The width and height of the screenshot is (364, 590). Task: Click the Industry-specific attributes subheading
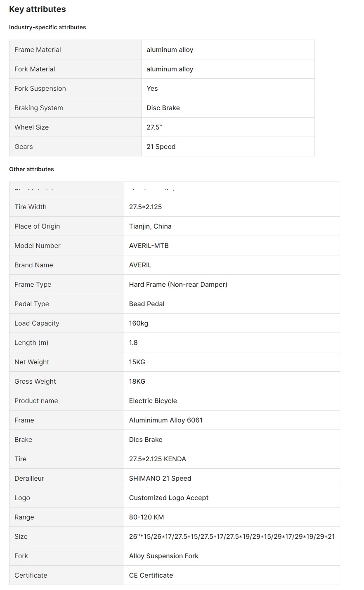point(47,27)
